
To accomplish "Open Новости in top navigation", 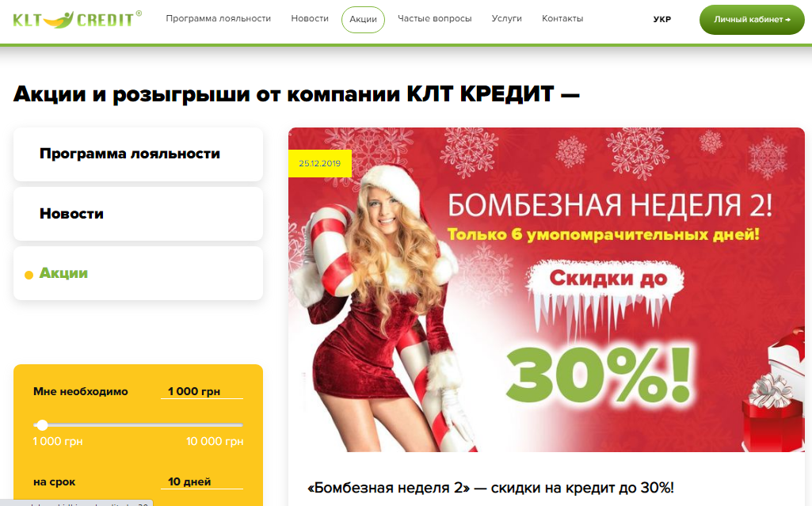I will pos(310,19).
